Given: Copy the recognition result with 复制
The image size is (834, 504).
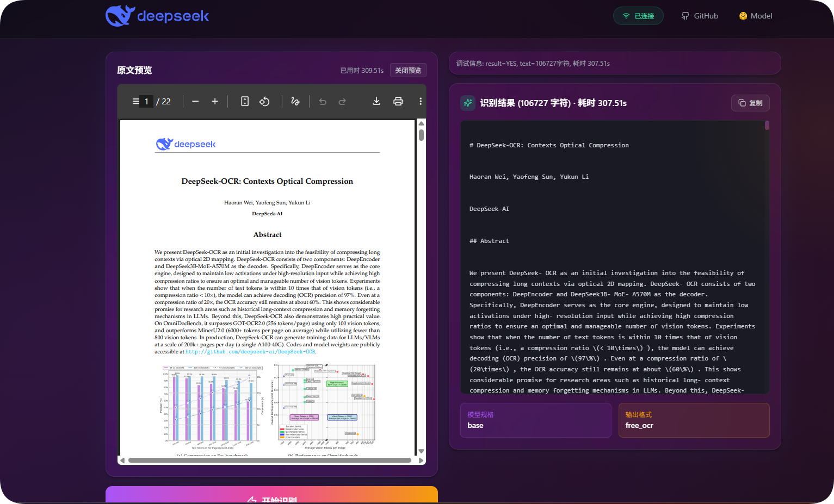Looking at the screenshot, I should [x=750, y=103].
